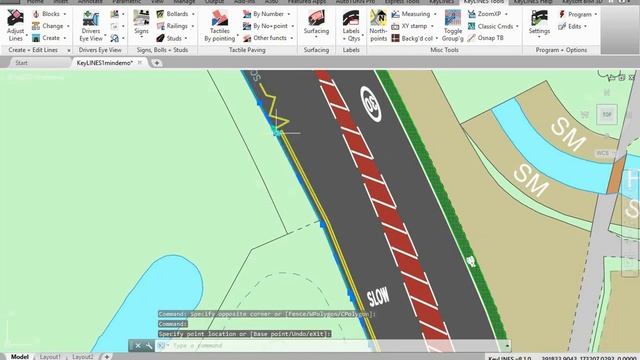Click the TOP face of the ViewCube

tap(607, 115)
